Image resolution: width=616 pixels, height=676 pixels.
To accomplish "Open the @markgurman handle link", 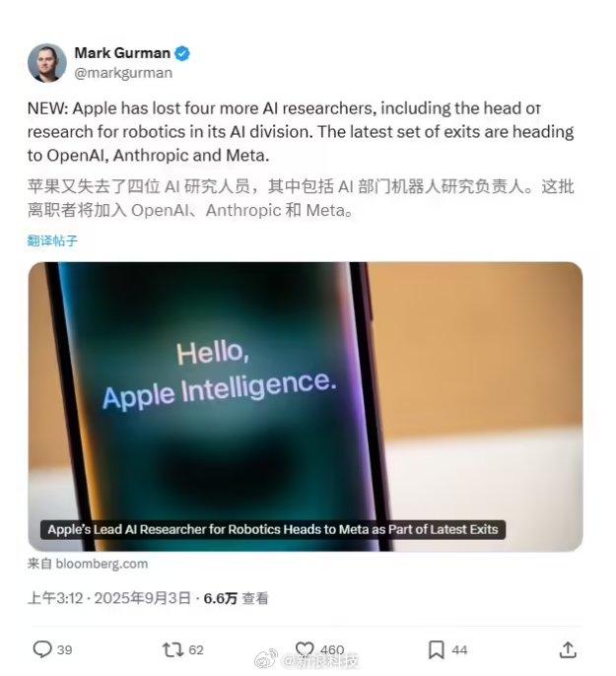I will pyautogui.click(x=123, y=73).
